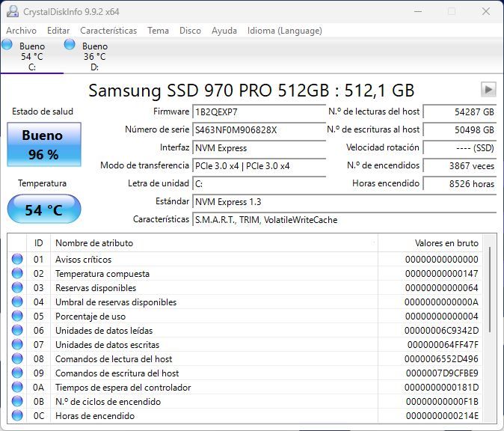Viewport: 504px width, 431px height.
Task: Select raw value 000000000181D
Action: pos(441,388)
